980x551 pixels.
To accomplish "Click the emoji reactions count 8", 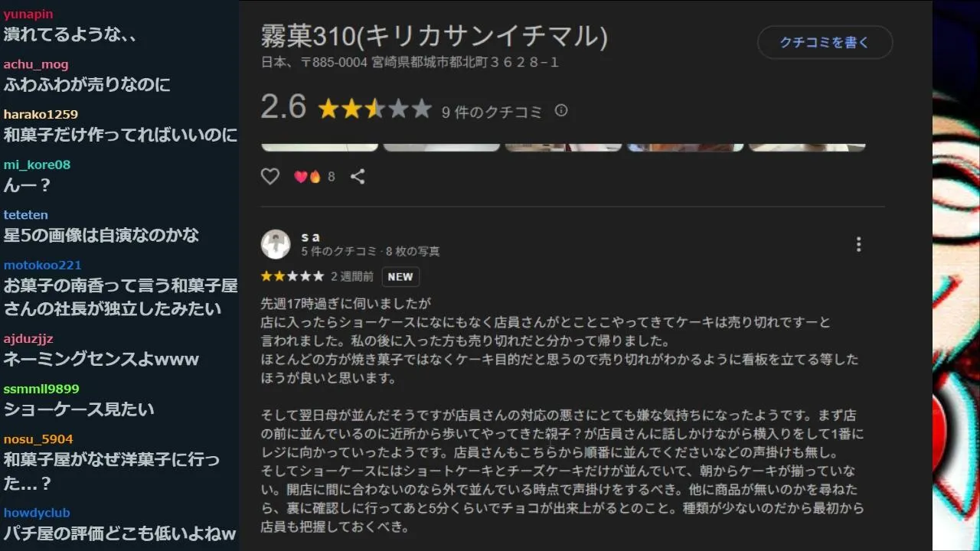I will (x=315, y=177).
